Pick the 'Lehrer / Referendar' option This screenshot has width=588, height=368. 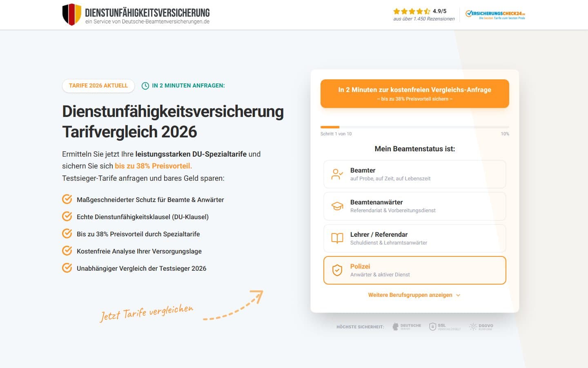point(415,238)
